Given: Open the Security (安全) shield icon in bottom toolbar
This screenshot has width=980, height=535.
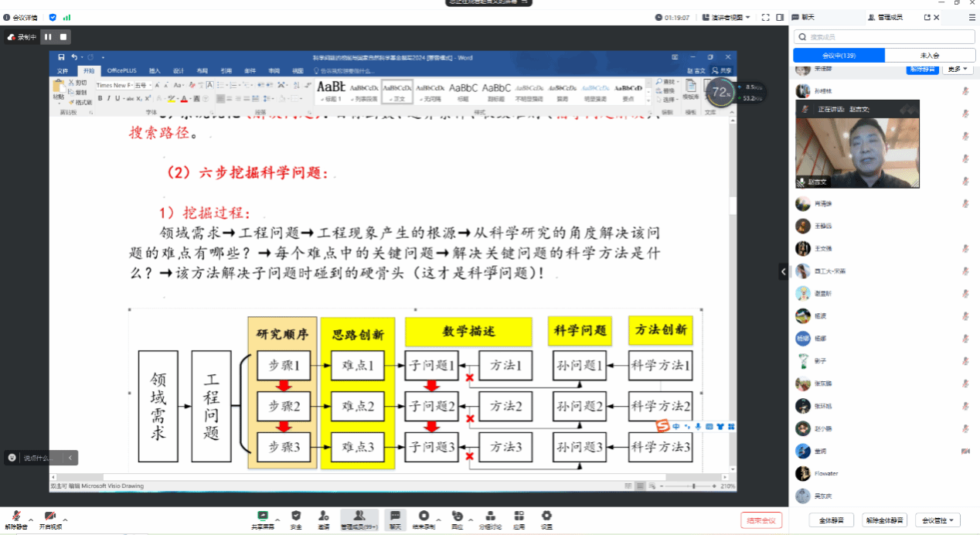Looking at the screenshot, I should coord(295,516).
